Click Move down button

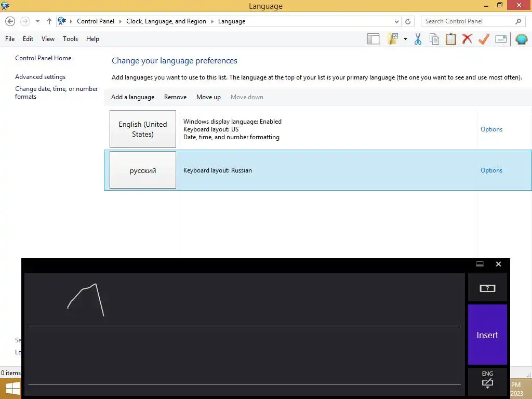tap(247, 97)
